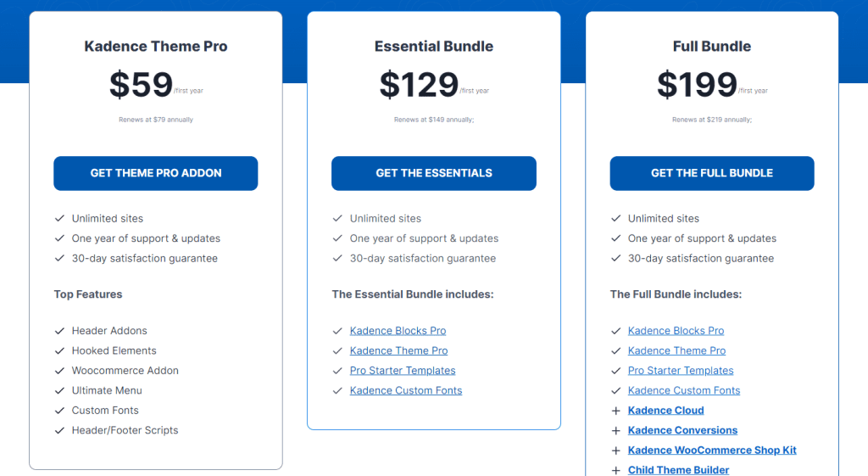Open Kadence Theme Pro link in Full Bundle
The height and width of the screenshot is (476, 868).
pos(676,350)
